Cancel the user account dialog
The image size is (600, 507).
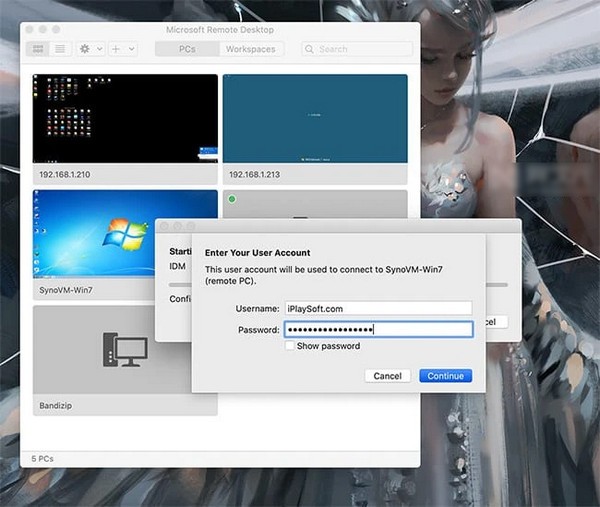coord(387,376)
